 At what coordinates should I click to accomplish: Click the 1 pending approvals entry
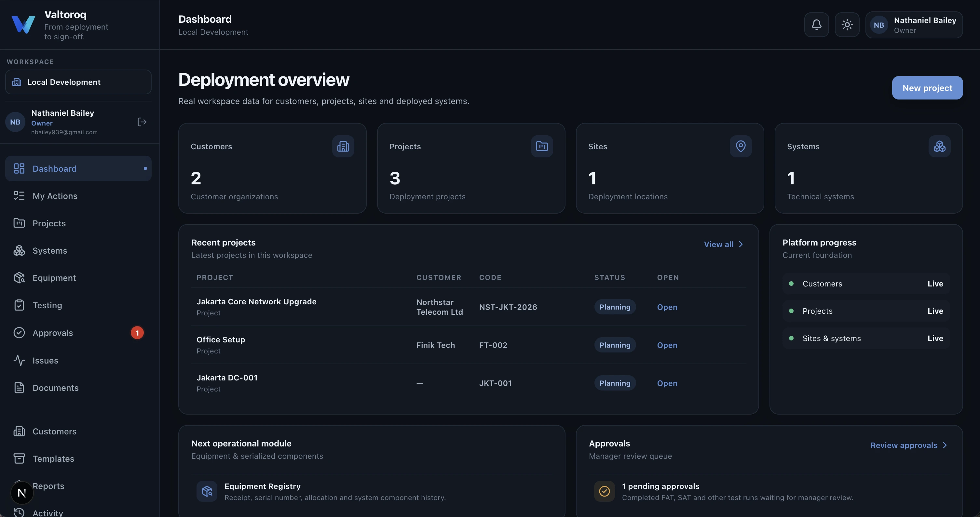click(769, 492)
